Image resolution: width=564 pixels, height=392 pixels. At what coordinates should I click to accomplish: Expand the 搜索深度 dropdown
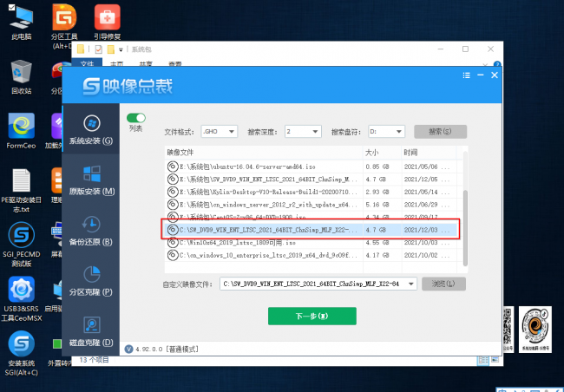[315, 132]
